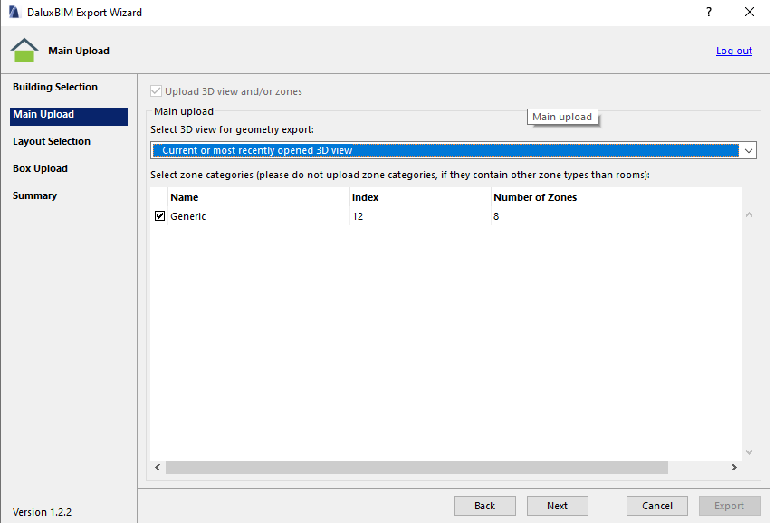This screenshot has width=775, height=532.
Task: Close the Export Wizard window
Action: point(749,13)
